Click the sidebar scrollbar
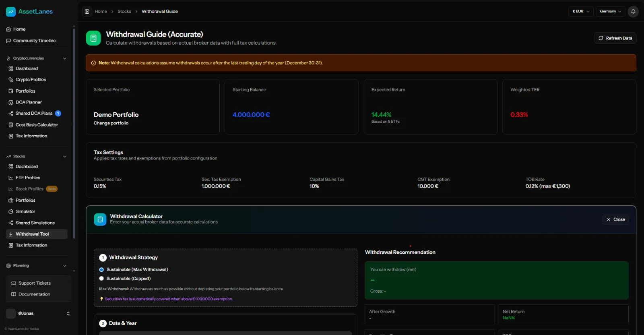 tap(74, 133)
